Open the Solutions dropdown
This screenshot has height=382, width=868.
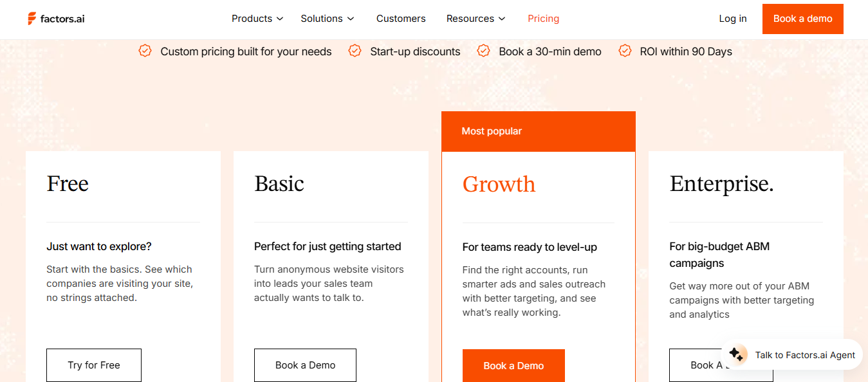(327, 19)
